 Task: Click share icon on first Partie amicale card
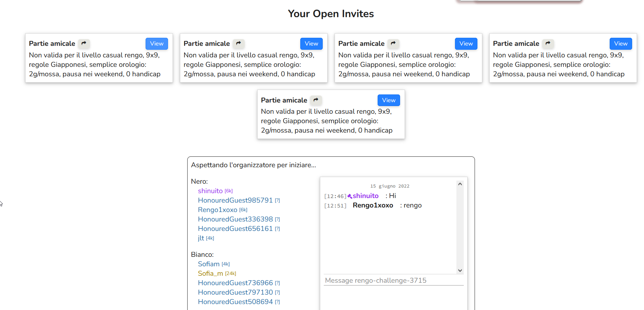(x=84, y=43)
